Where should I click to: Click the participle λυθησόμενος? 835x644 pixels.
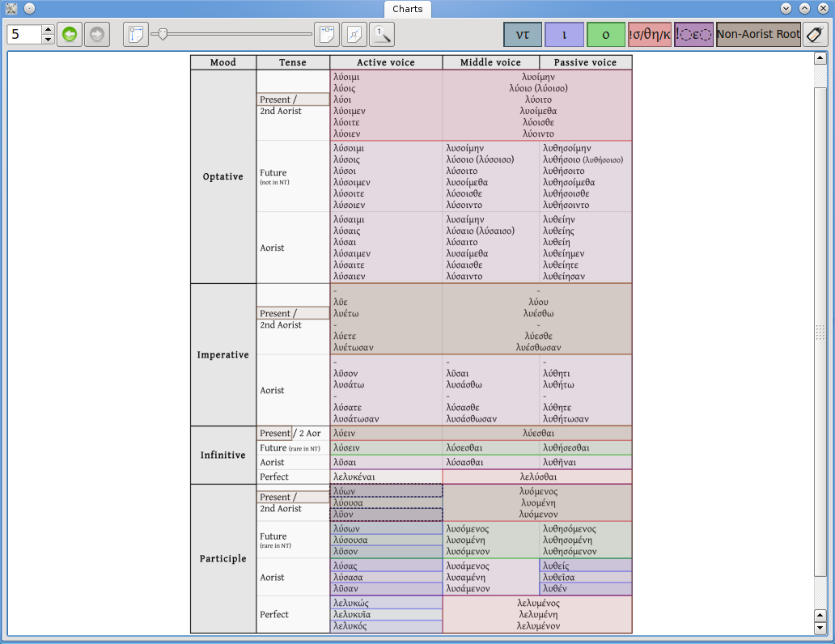(x=570, y=529)
